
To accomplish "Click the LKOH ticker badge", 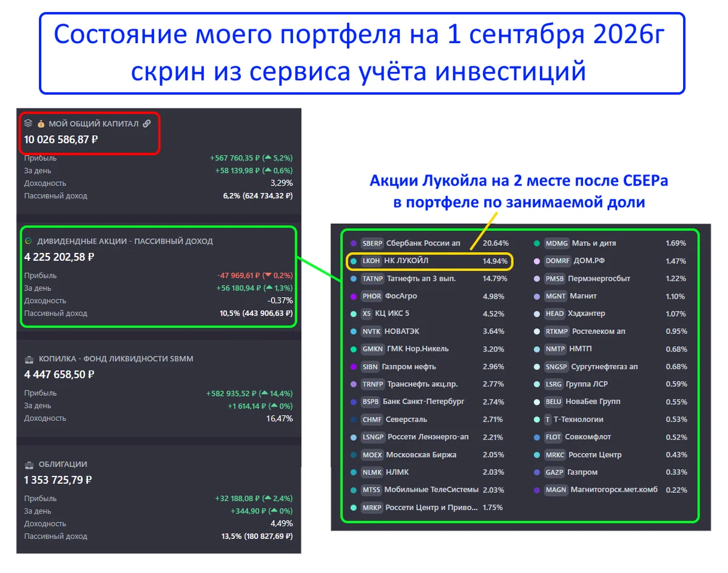I will (371, 261).
